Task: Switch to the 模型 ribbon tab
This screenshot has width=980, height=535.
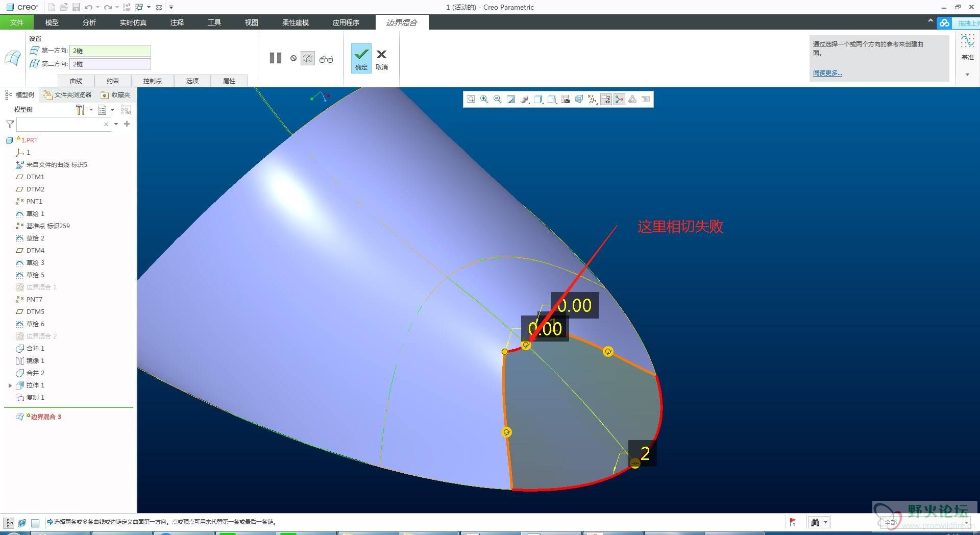Action: pyautogui.click(x=52, y=22)
